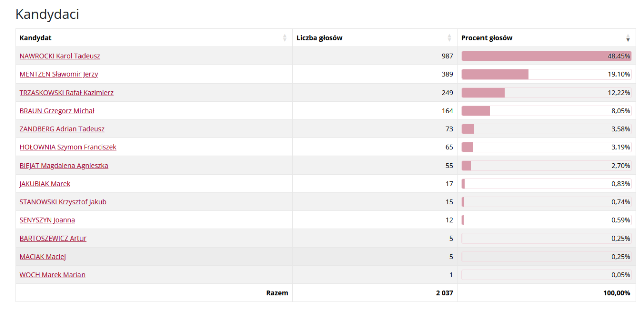The image size is (644, 317).
Task: Open MENTZEN Sławomir Jerzy candidate page
Action: (58, 74)
